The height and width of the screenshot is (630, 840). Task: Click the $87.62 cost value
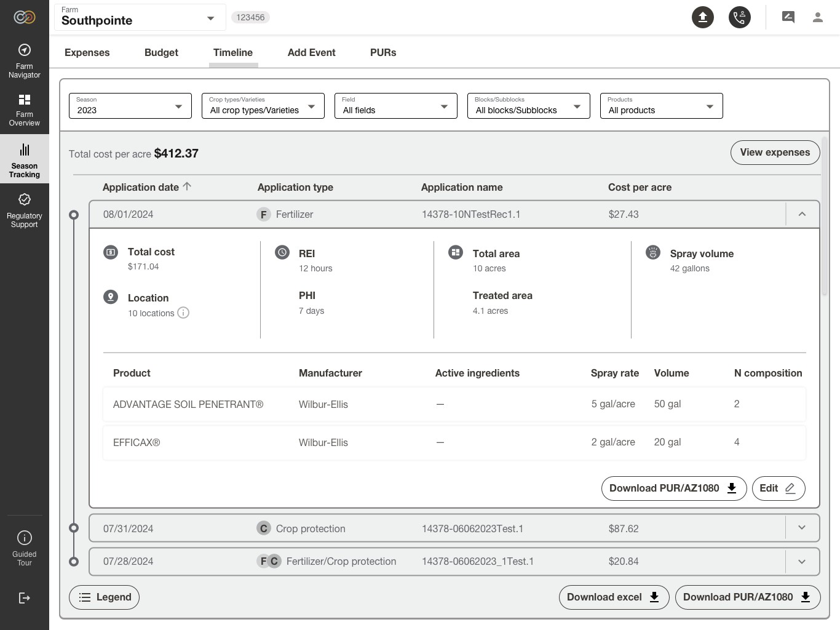(624, 528)
